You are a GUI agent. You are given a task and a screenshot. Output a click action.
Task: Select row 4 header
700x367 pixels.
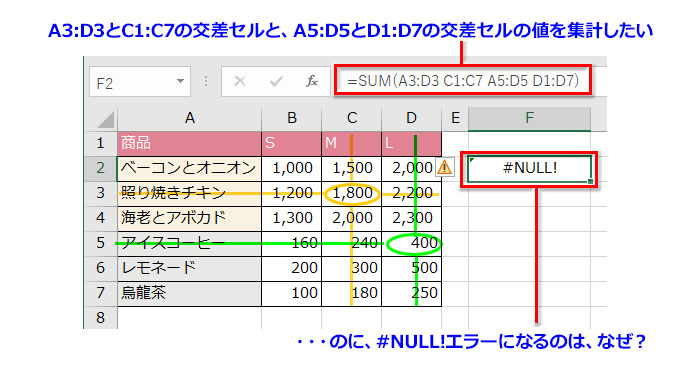coord(100,218)
